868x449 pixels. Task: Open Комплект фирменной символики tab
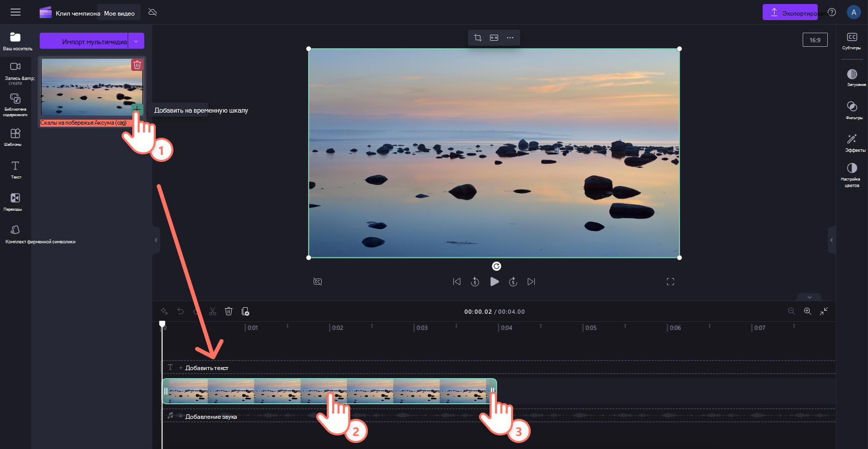pos(16,234)
